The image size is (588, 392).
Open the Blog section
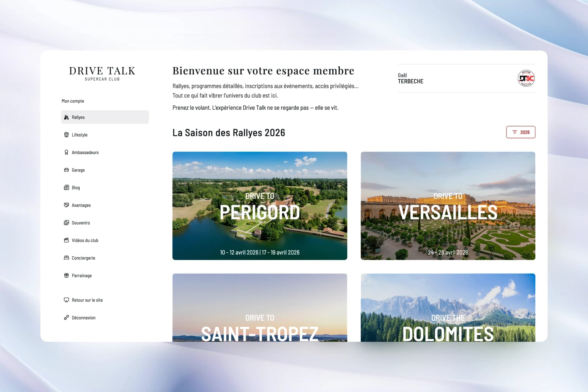[x=105, y=187]
